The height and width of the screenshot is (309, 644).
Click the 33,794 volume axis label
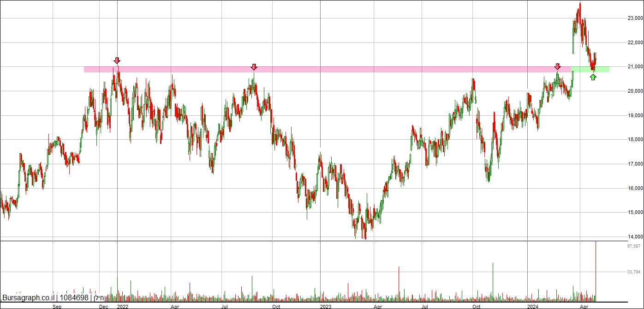tap(634, 272)
